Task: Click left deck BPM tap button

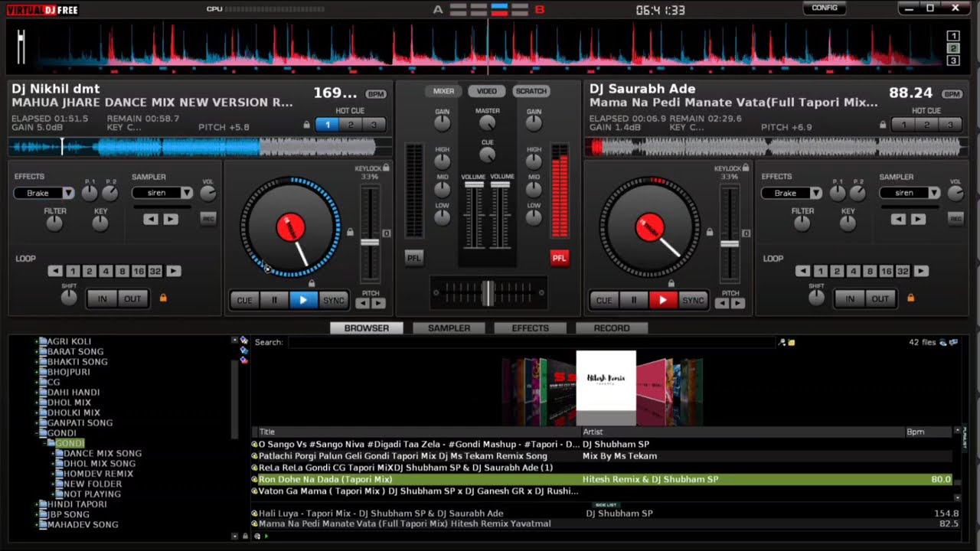Action: tap(376, 94)
